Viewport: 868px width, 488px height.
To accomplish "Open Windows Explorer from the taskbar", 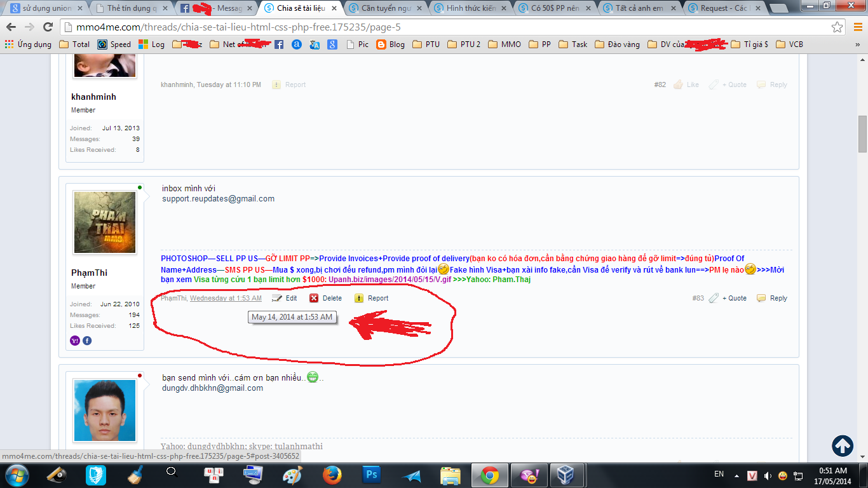I will click(451, 475).
